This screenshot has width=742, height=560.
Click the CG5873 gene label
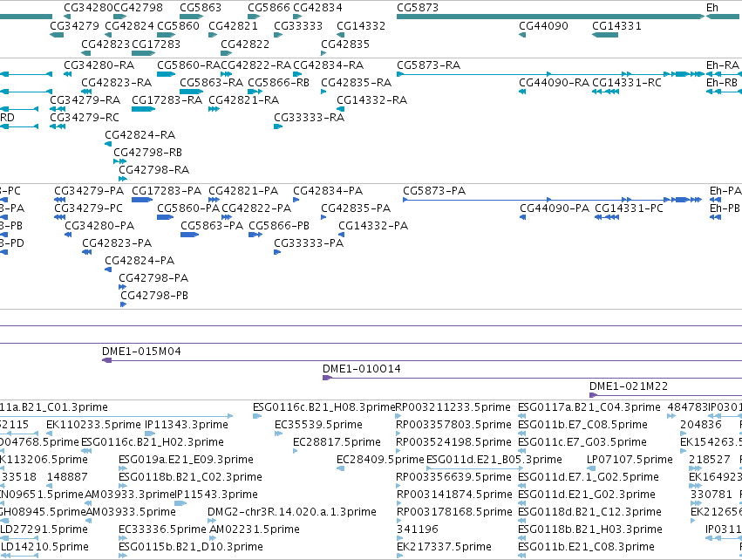(x=418, y=8)
